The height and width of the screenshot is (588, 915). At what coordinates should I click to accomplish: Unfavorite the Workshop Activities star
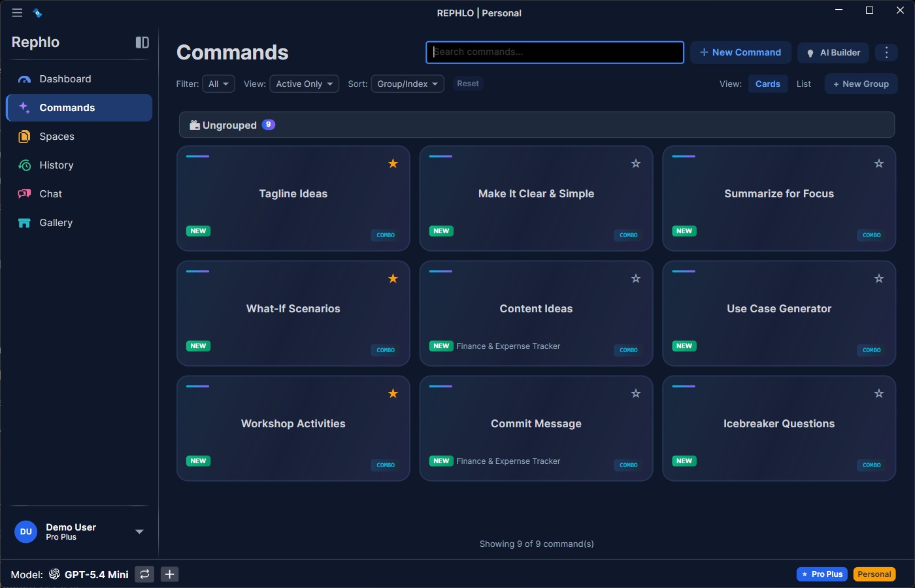point(393,393)
